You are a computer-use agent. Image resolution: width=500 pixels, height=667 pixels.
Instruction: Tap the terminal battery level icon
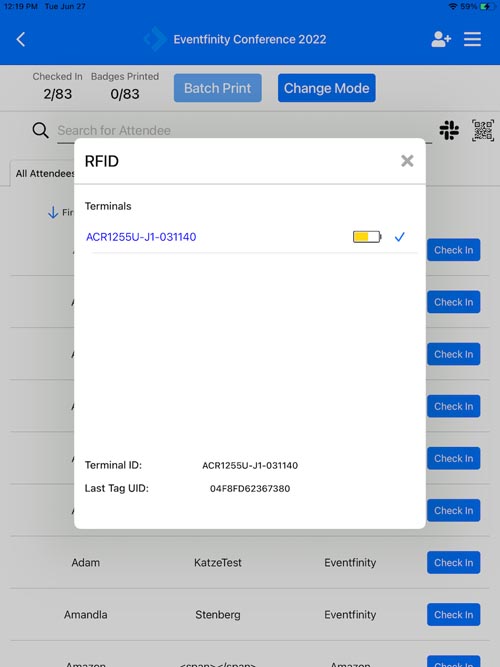point(367,237)
